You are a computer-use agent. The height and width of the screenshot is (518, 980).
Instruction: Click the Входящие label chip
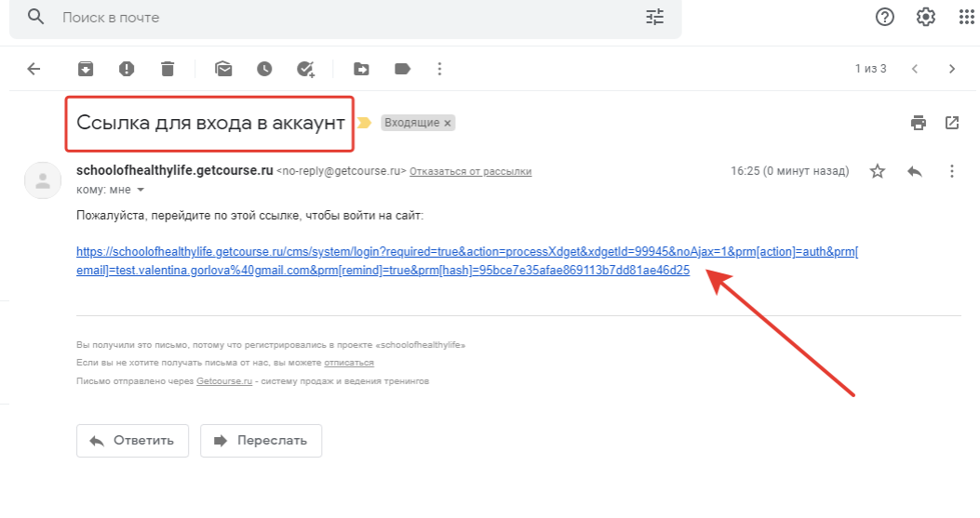pos(412,123)
